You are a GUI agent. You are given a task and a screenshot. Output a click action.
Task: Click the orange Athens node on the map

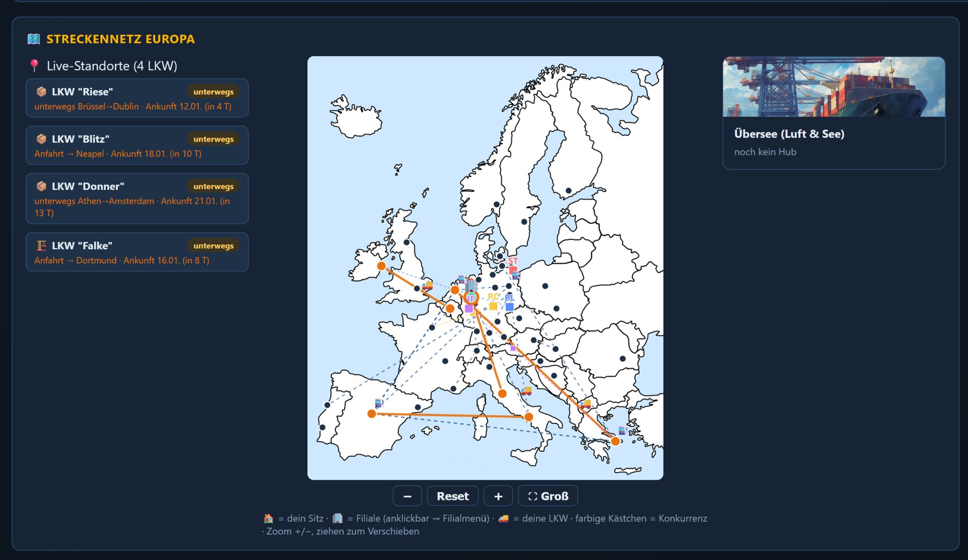point(615,441)
